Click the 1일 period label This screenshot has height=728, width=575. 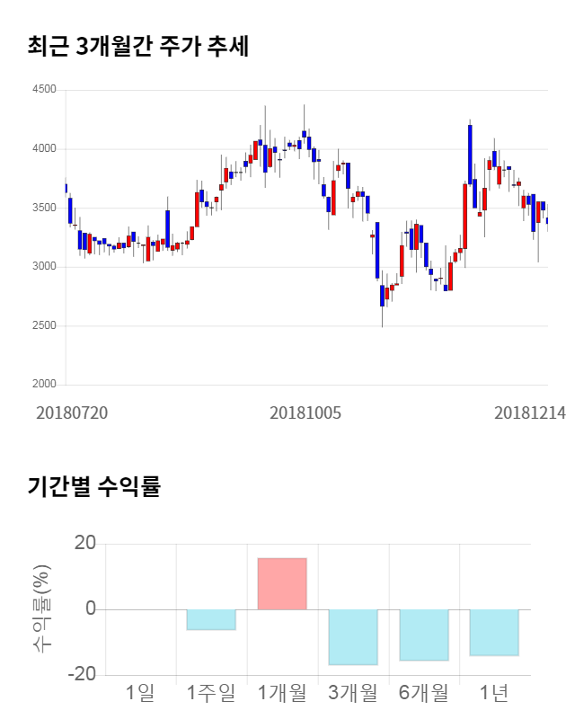[x=140, y=693]
